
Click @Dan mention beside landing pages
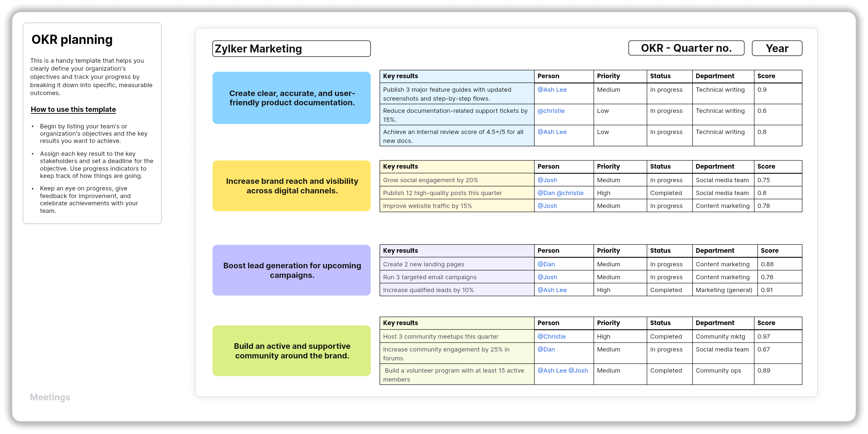(x=546, y=264)
